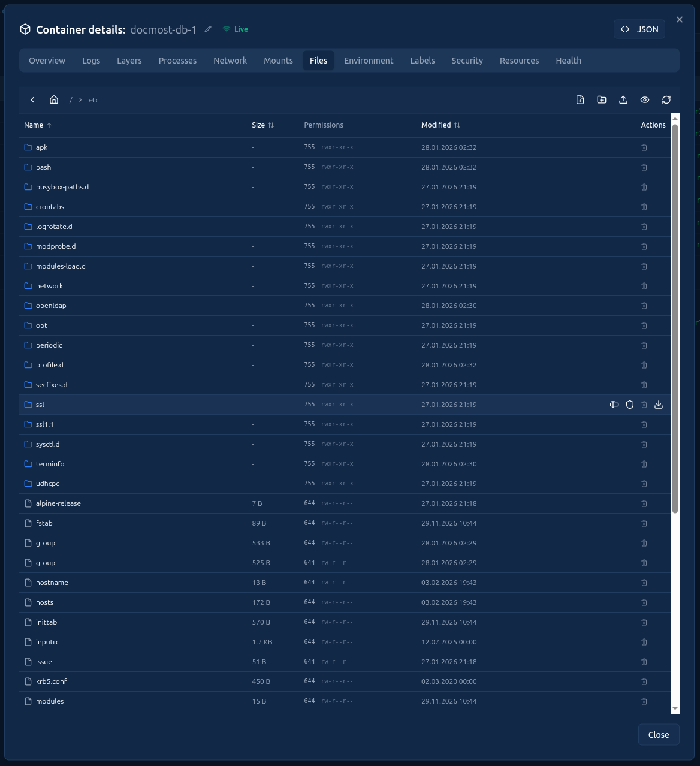Upload a file into the container

tap(623, 99)
